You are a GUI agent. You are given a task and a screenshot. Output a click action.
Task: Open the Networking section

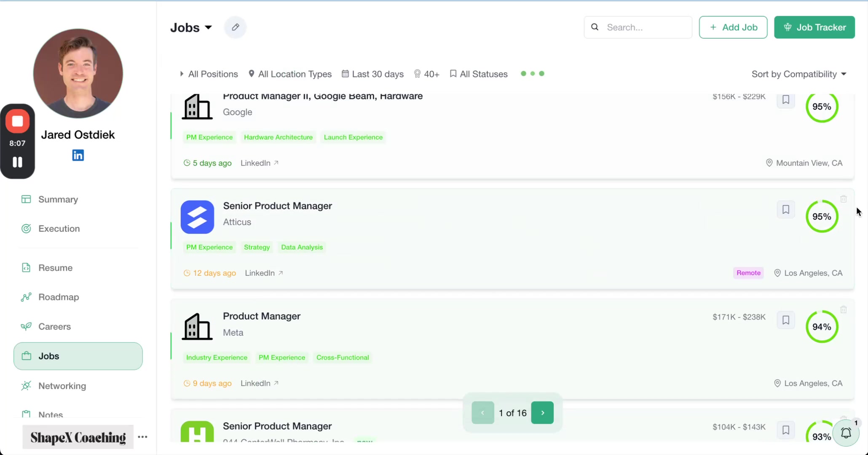62,385
